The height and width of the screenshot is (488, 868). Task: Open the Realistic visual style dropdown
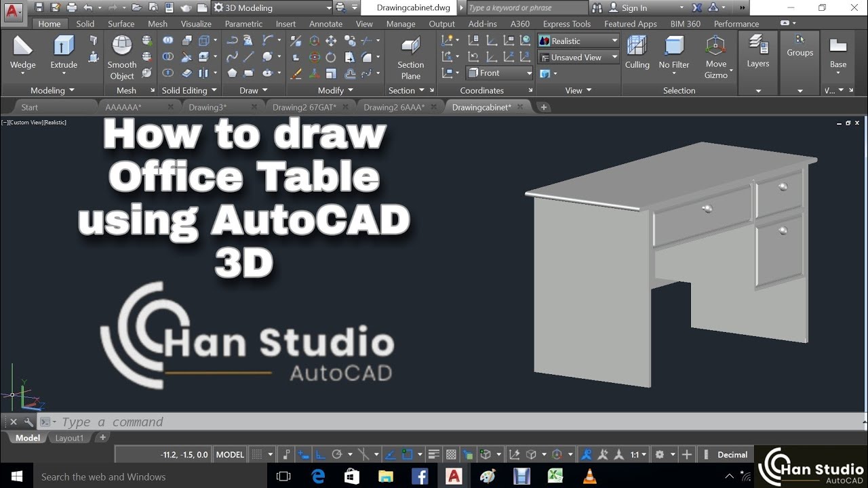(x=578, y=41)
